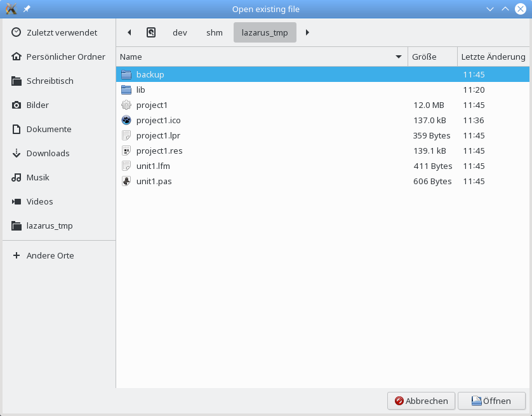Click the project1.ico file icon
Viewport: 532px width, 416px height.
[x=126, y=120]
